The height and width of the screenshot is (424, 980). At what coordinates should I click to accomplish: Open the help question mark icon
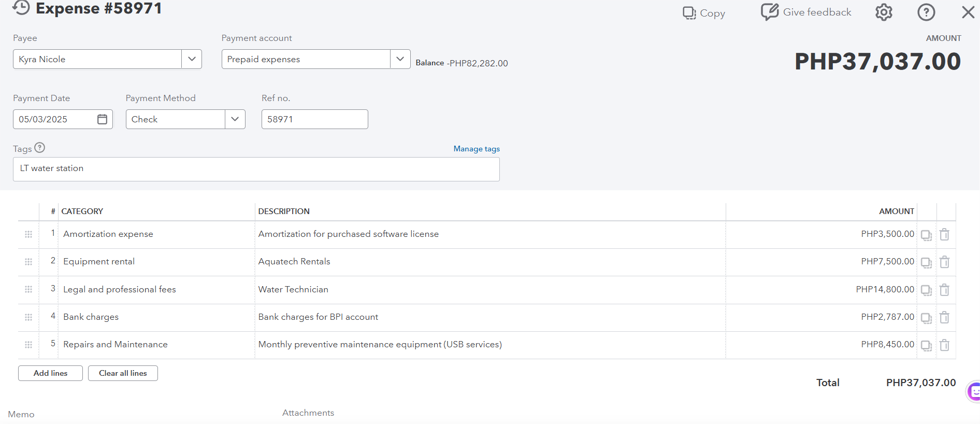click(x=926, y=12)
